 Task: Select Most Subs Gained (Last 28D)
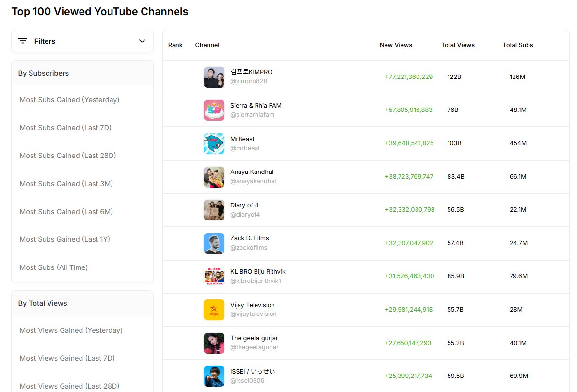[x=68, y=156]
